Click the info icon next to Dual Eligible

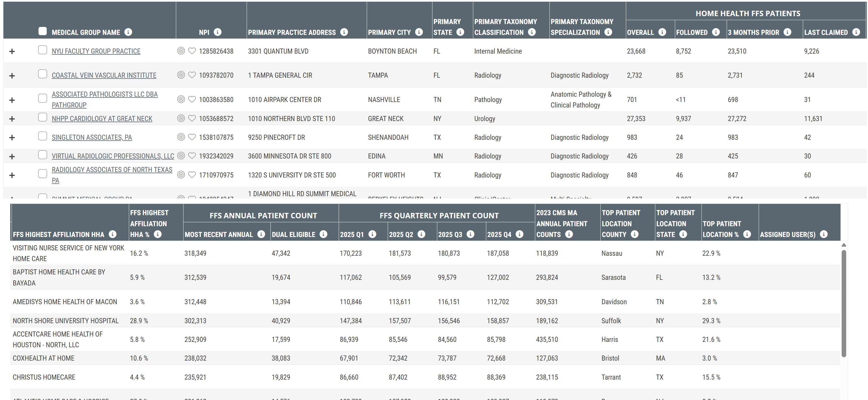(x=323, y=234)
